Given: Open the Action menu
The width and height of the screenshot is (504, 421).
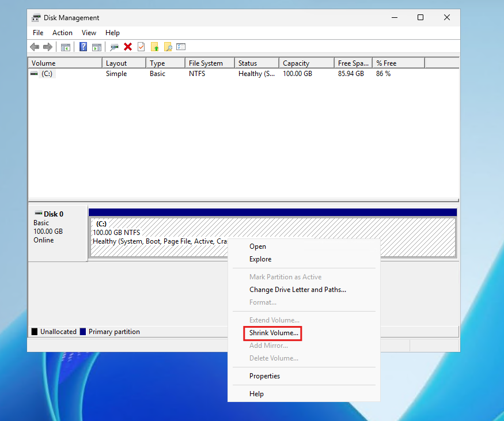Looking at the screenshot, I should point(62,33).
